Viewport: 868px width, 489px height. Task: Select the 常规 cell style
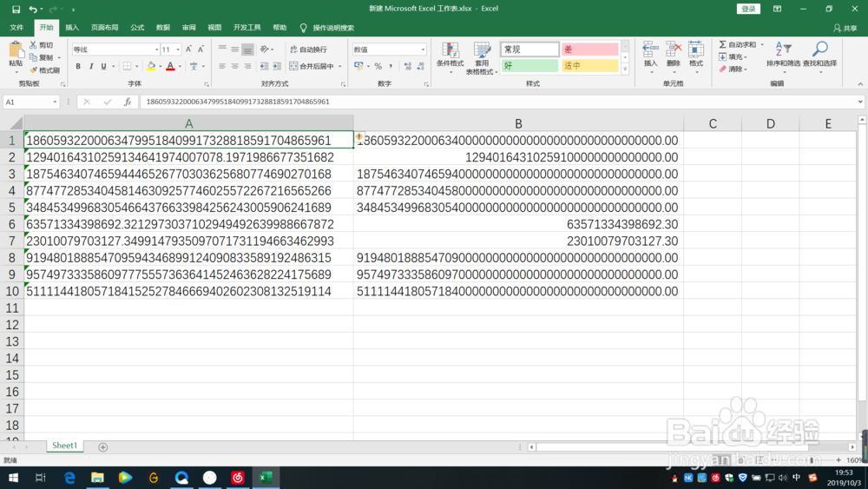529,50
